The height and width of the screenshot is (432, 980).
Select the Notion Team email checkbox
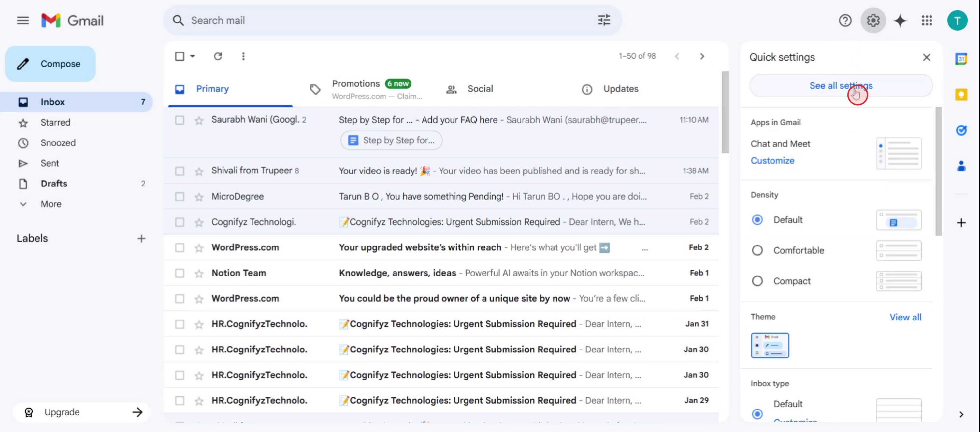click(x=180, y=273)
